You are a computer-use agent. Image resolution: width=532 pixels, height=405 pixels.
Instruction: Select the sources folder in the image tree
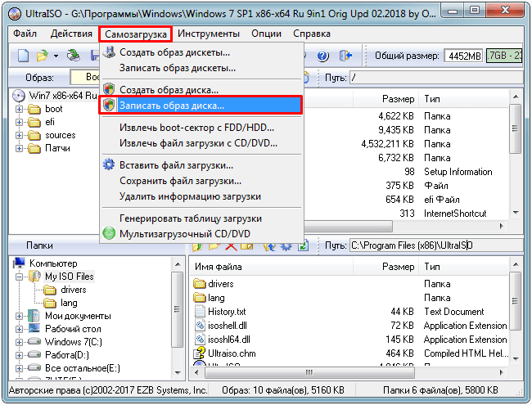click(x=61, y=135)
